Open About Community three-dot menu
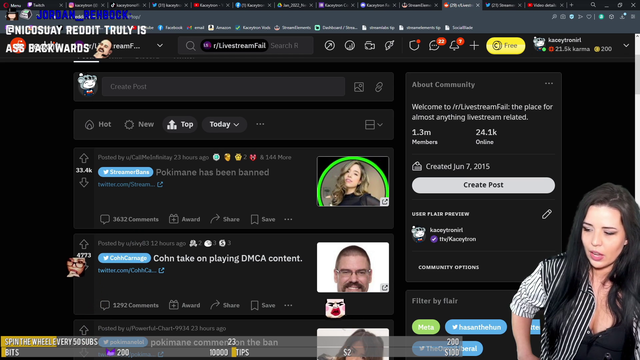This screenshot has height=360, width=640. (x=549, y=84)
